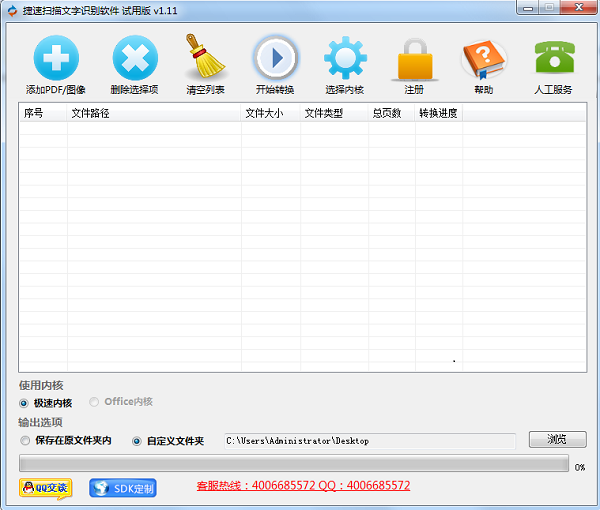Select the 极速内核 radio button

point(24,403)
